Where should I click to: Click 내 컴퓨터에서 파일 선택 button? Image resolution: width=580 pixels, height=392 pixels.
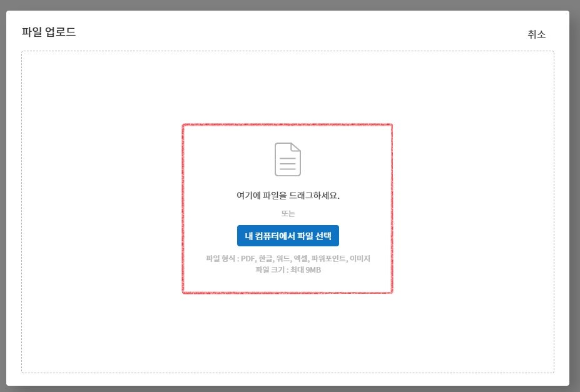coord(288,236)
